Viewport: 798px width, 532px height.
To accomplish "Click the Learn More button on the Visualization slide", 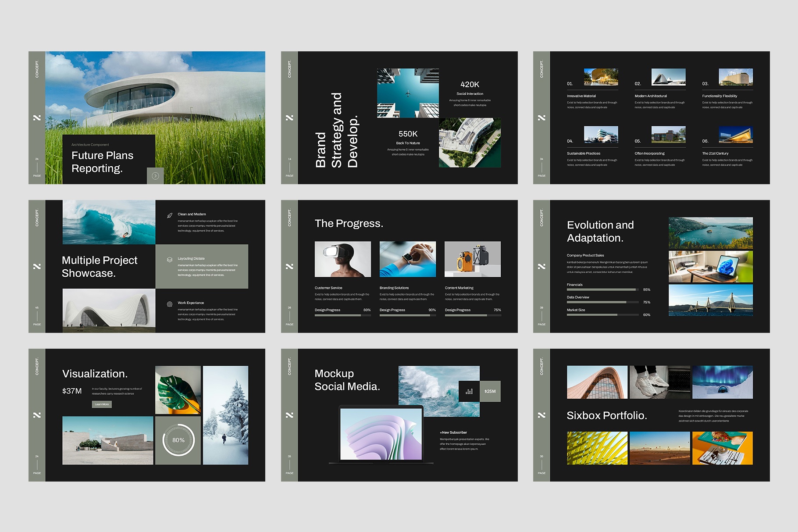I will click(101, 404).
